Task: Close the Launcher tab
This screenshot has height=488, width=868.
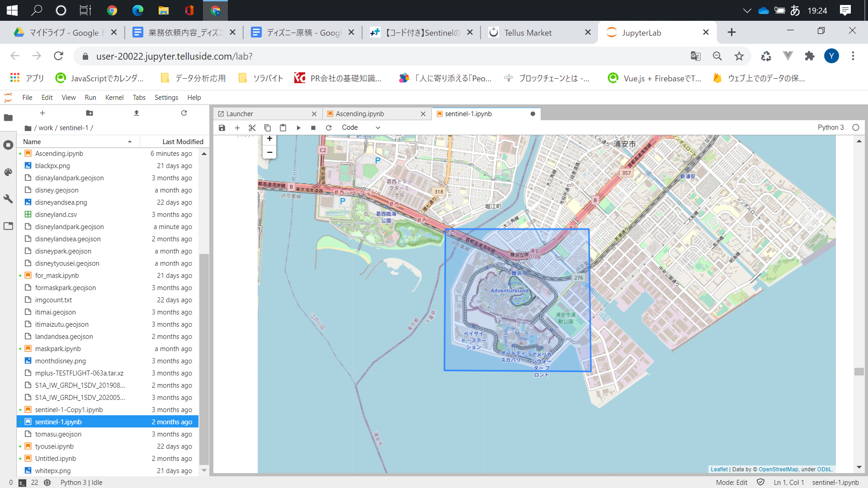Action: coord(314,114)
